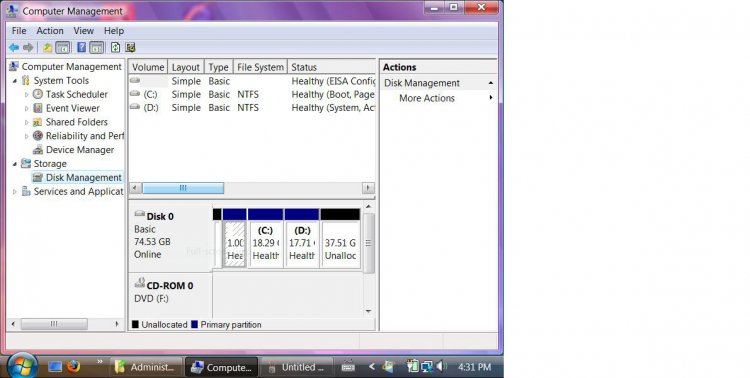Click the Reliability and Performance icon
This screenshot has height=378, width=750.
[x=38, y=136]
